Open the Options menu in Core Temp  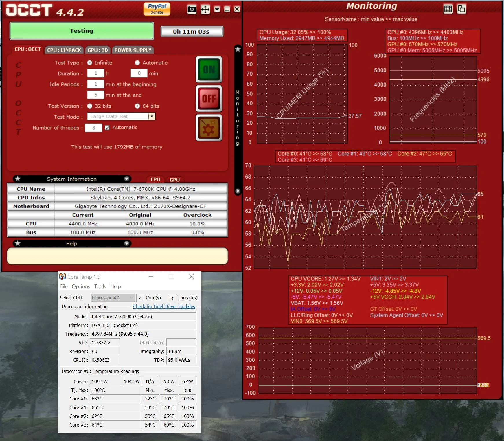(x=81, y=286)
